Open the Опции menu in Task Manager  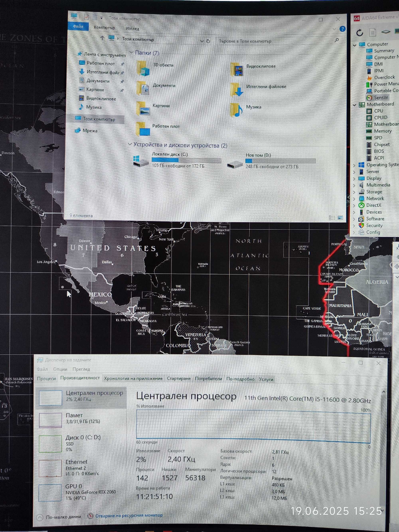tap(60, 369)
